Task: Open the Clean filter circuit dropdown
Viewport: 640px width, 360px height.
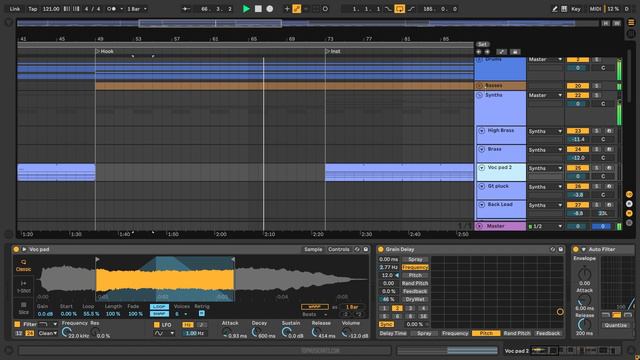Action: tap(48, 333)
